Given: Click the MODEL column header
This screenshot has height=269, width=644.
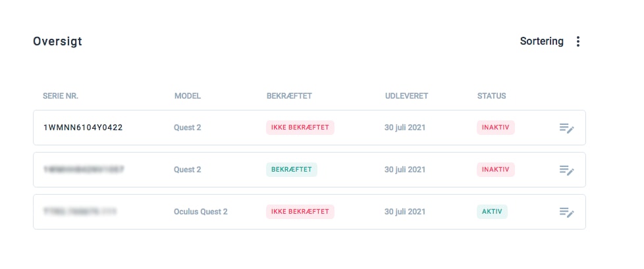Looking at the screenshot, I should 188,96.
